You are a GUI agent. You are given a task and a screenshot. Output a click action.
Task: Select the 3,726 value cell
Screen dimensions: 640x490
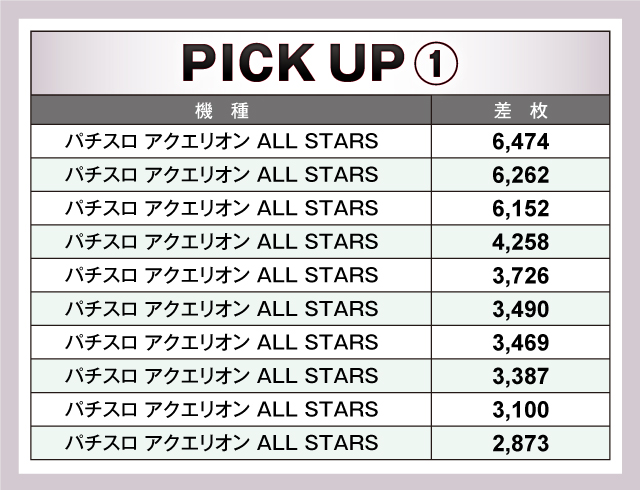(x=521, y=276)
